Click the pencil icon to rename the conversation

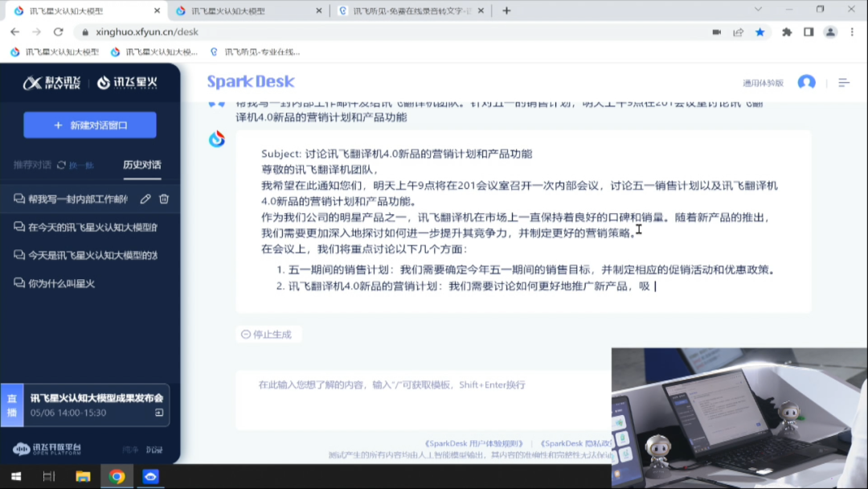pyautogui.click(x=145, y=199)
